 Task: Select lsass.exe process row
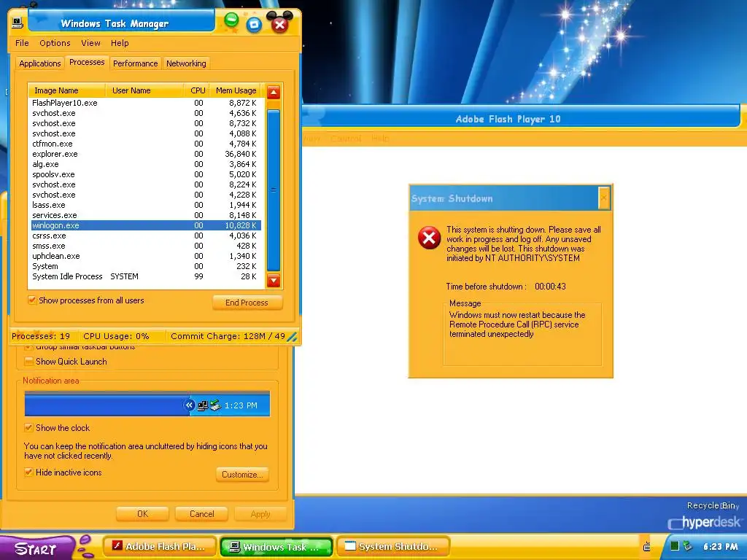click(145, 205)
